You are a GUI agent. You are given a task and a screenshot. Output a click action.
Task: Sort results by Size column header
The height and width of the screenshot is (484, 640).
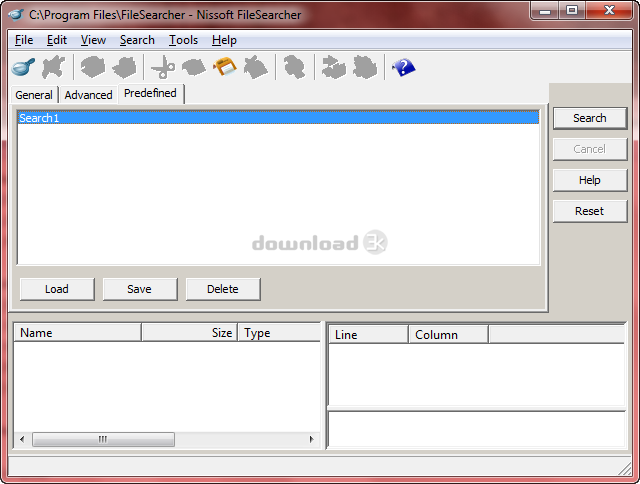190,333
